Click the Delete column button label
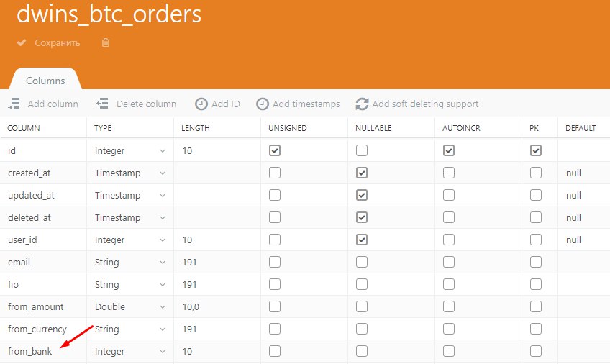 (x=146, y=104)
